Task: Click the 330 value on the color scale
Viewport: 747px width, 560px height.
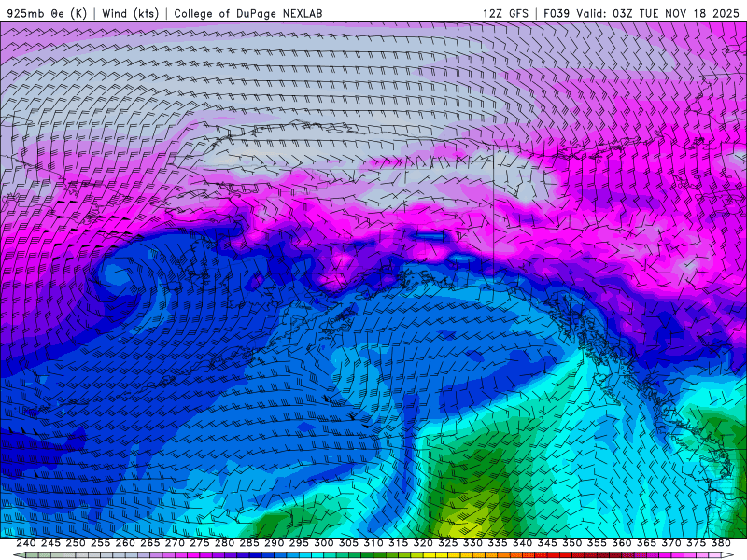Action: click(472, 543)
